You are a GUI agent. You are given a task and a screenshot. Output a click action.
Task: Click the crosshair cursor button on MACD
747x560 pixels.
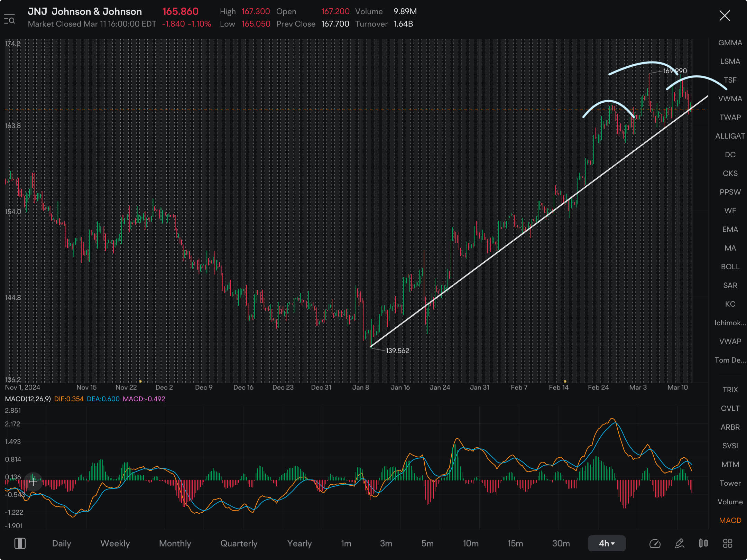33,482
